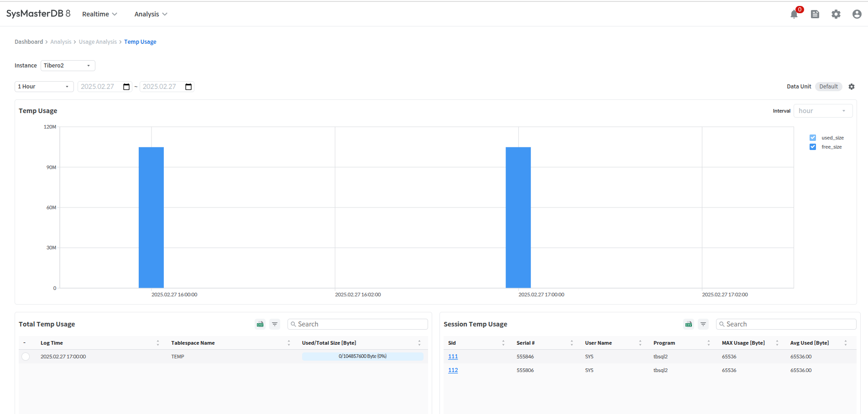Click MAX Usage 65536 in Sid 112 row
Image resolution: width=868 pixels, height=414 pixels.
pos(729,370)
